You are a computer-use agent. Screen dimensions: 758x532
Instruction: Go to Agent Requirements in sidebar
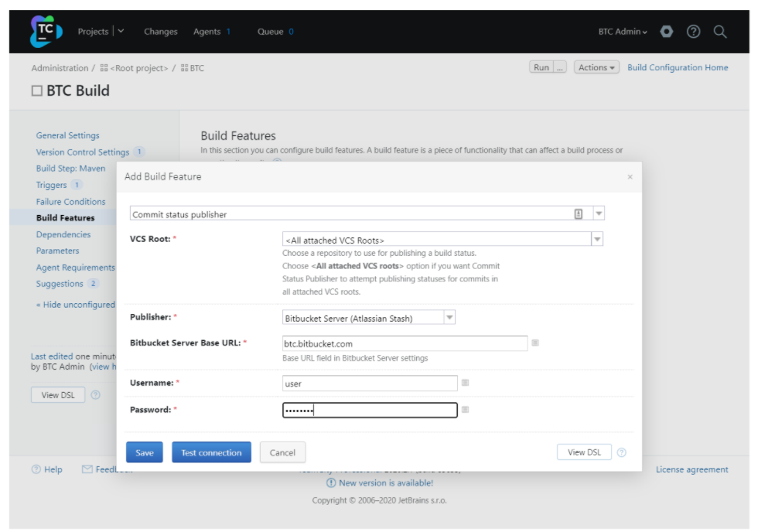click(76, 268)
